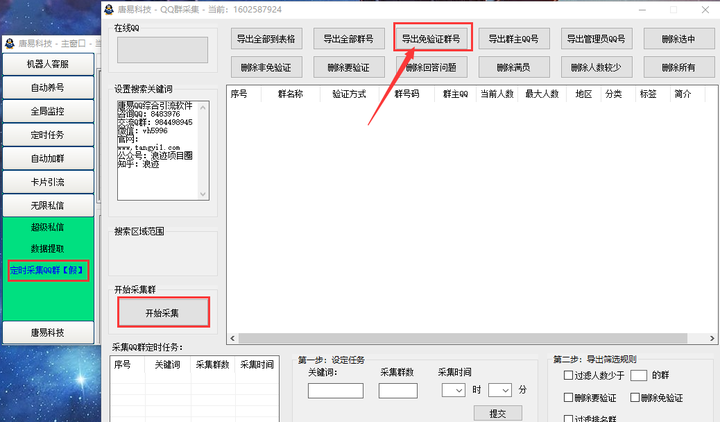Screen dimensions: 720x422
Task: Click the 在线QQ list box
Action: (x=163, y=50)
